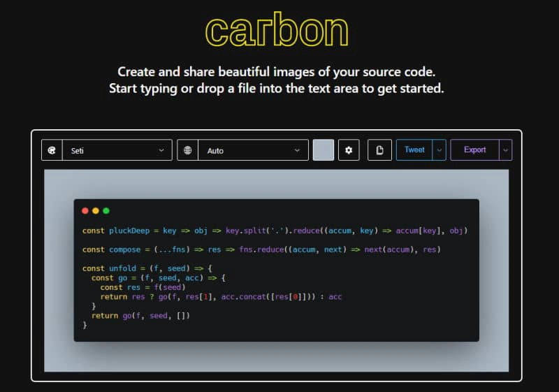Click the 'Start typing or drop a file' text

(276, 88)
